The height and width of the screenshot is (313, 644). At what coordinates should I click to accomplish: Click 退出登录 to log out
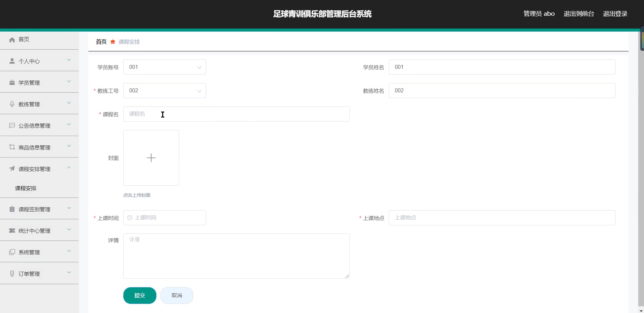pos(615,14)
